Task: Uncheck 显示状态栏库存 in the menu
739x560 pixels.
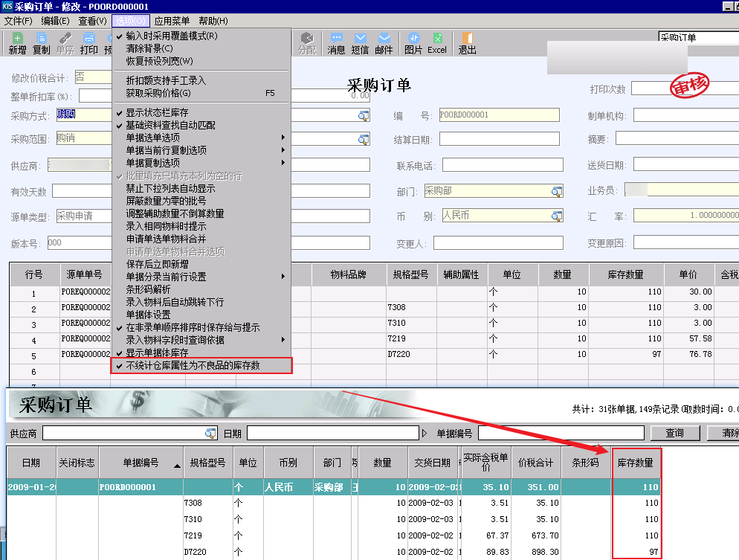Action: 157,113
